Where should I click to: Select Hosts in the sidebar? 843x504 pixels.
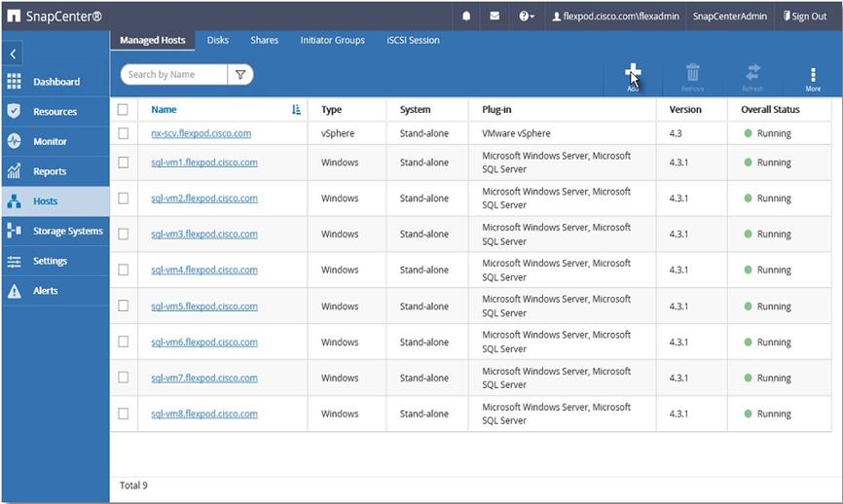(x=55, y=201)
